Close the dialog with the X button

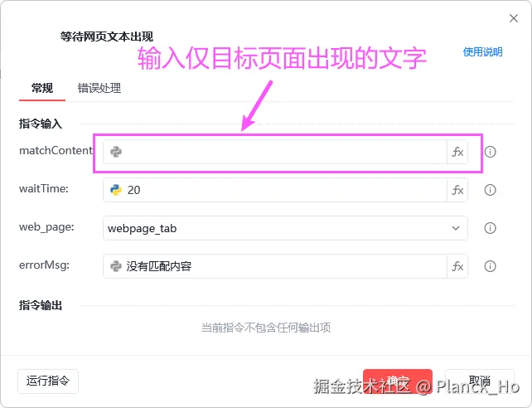(514, 18)
